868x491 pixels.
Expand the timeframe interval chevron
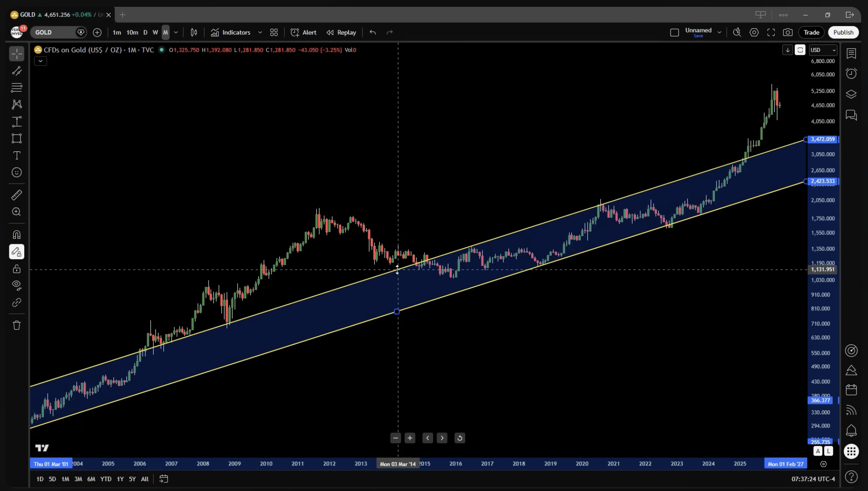(x=176, y=32)
